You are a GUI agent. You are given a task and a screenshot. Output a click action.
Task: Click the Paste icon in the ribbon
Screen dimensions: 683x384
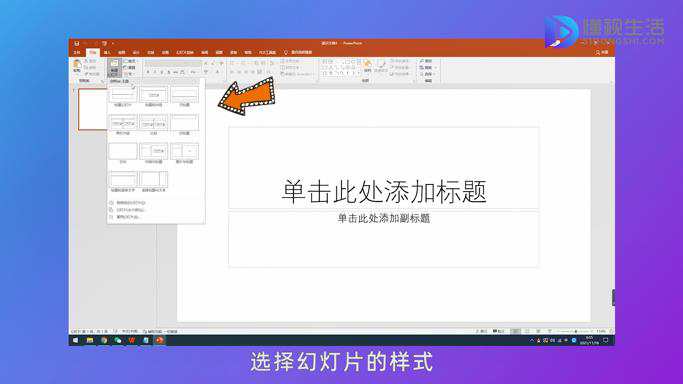(78, 66)
